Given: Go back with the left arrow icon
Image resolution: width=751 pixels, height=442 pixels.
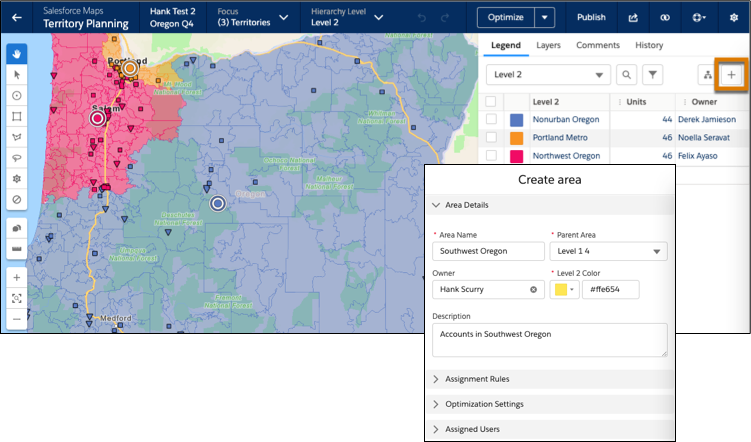Looking at the screenshot, I should tap(17, 18).
